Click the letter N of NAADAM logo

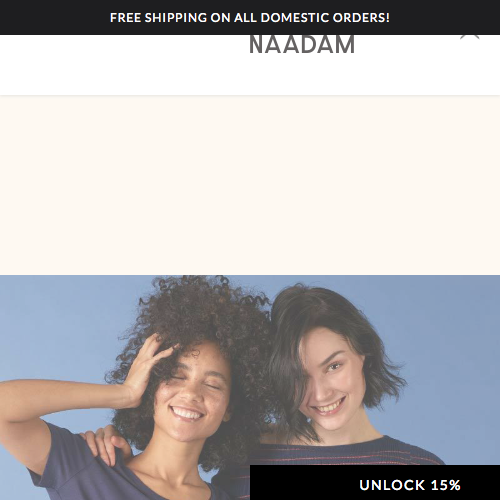(x=257, y=45)
